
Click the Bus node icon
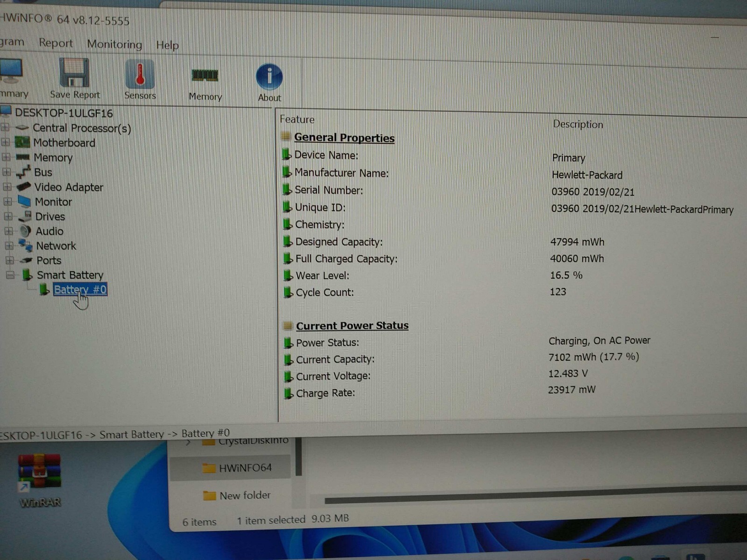(x=23, y=172)
